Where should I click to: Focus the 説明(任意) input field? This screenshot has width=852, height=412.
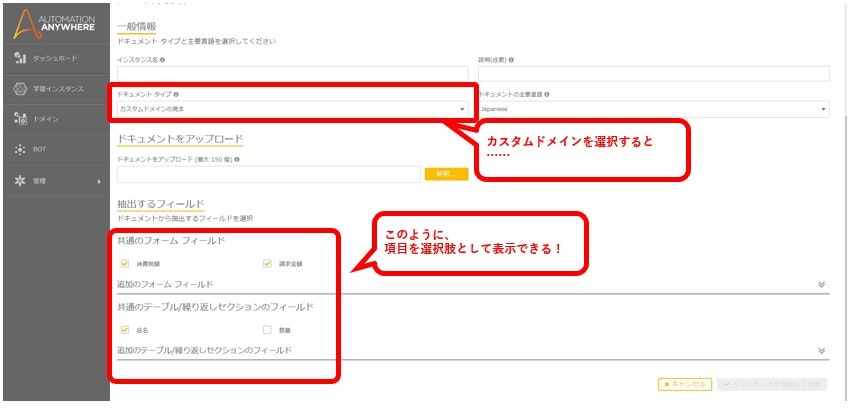(654, 73)
